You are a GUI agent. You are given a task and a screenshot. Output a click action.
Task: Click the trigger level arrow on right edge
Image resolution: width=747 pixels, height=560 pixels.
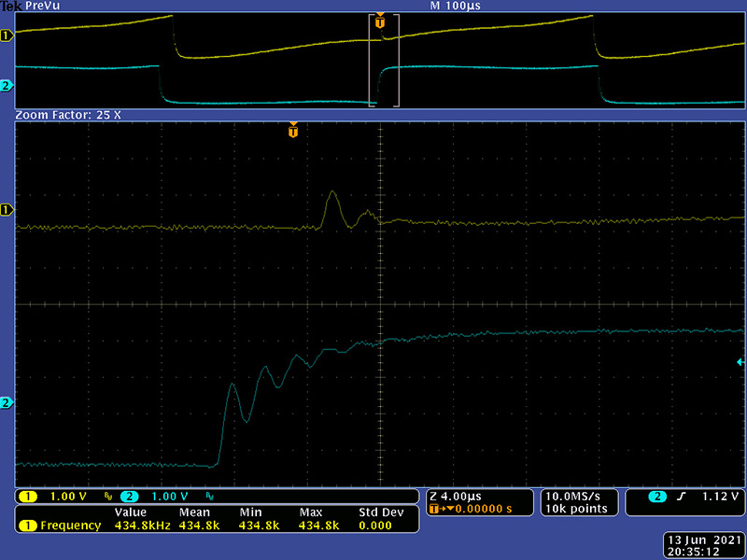[x=740, y=361]
